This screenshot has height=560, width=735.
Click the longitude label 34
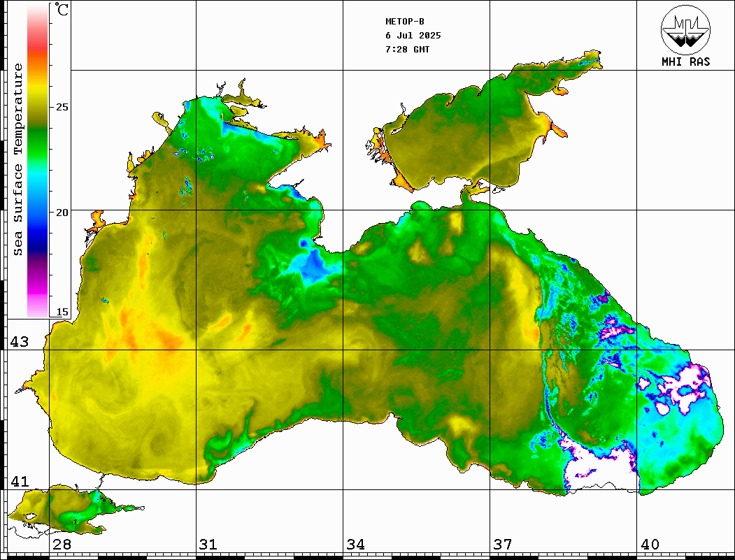tap(355, 544)
